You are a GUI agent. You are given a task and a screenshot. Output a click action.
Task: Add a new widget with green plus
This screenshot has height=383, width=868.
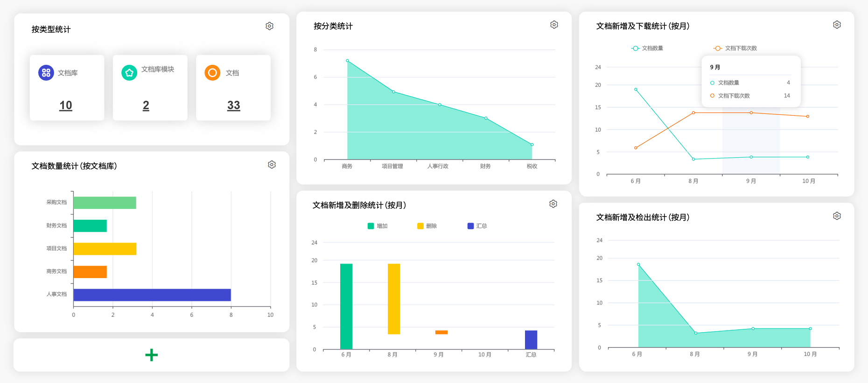coord(151,355)
